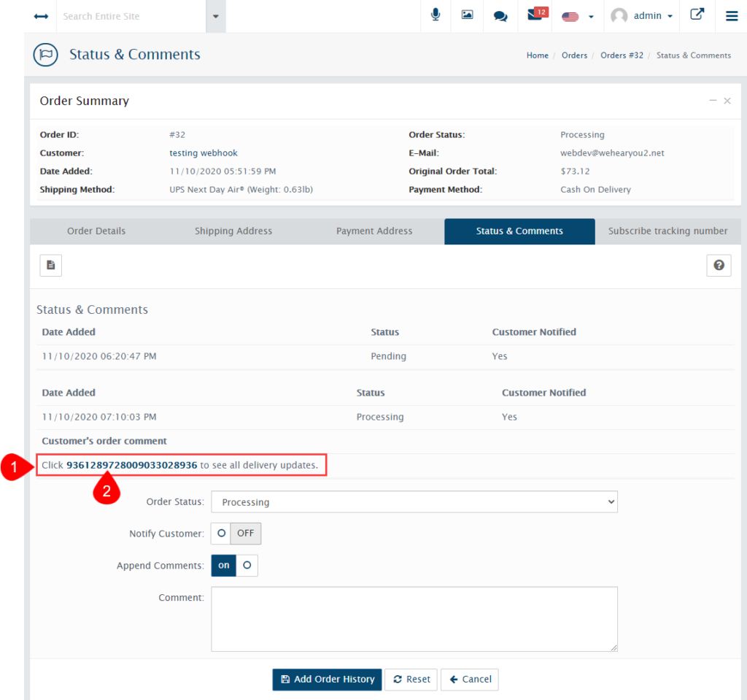Turn off the Append Comments toggle
Viewport: 747px width, 700px height.
coord(248,565)
